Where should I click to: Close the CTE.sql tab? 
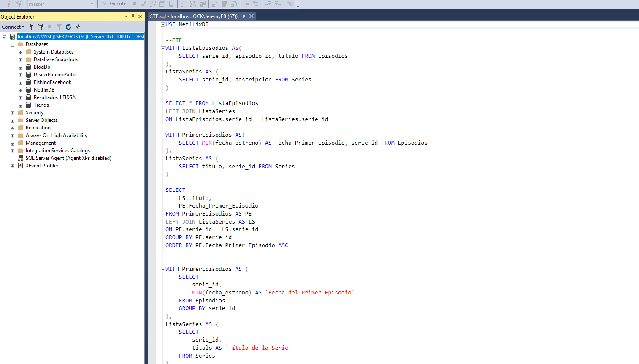click(x=252, y=16)
